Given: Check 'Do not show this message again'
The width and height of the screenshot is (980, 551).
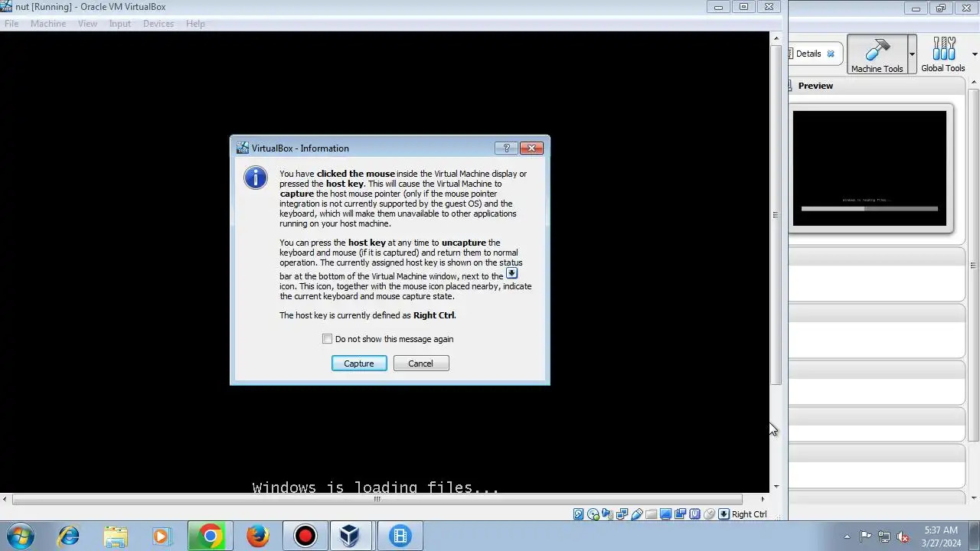Looking at the screenshot, I should tap(327, 339).
